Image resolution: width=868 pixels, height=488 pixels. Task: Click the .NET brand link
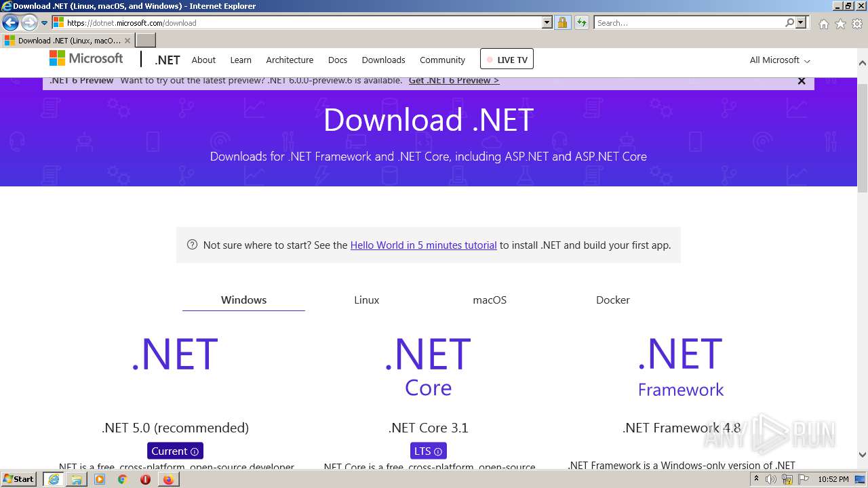click(167, 60)
